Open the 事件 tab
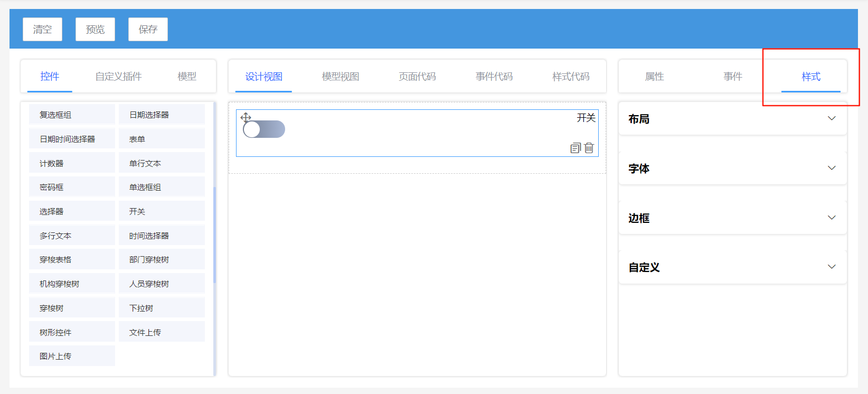The image size is (868, 394). (732, 77)
